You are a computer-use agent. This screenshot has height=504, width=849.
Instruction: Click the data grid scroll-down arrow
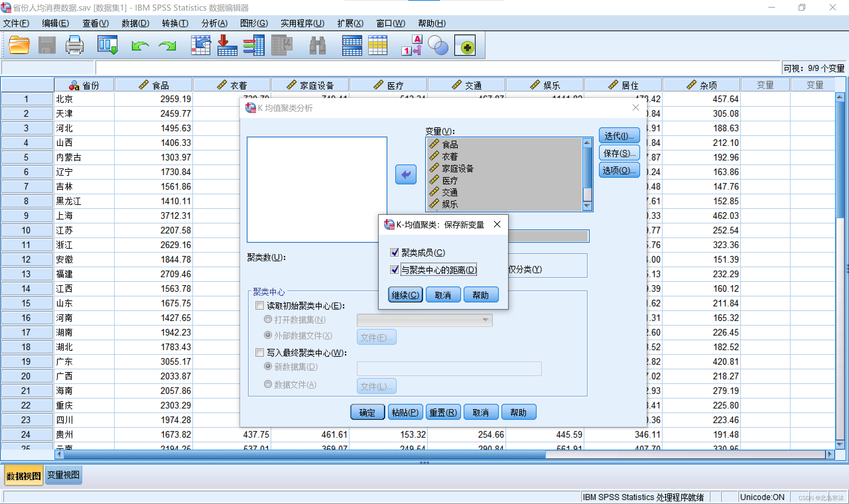pyautogui.click(x=839, y=445)
